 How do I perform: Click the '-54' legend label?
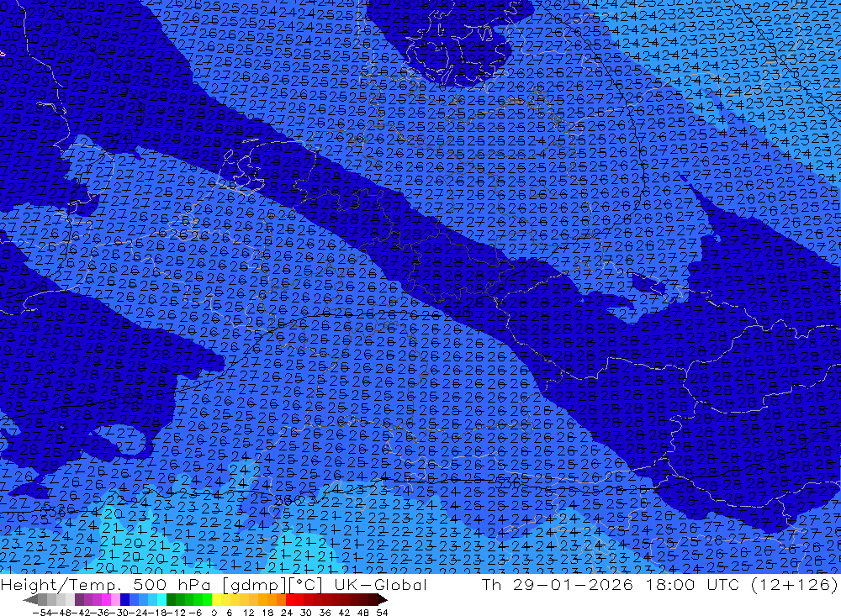42,613
